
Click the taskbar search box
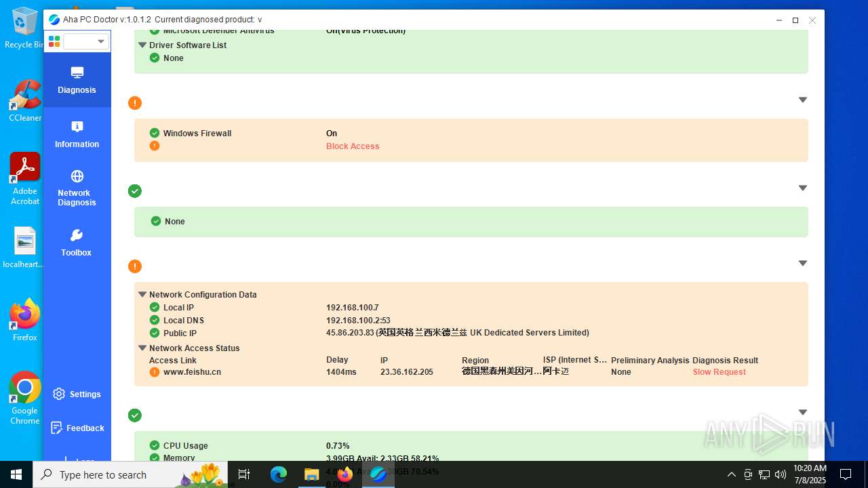click(132, 474)
